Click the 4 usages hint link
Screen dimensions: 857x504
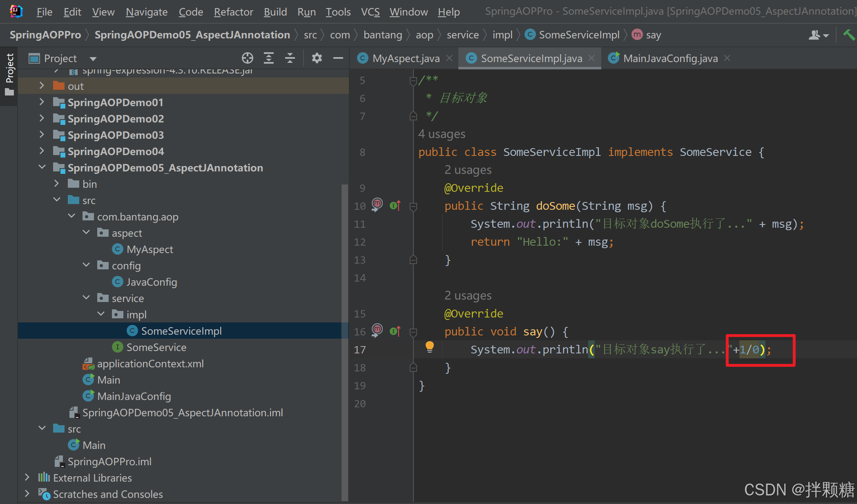tap(442, 134)
